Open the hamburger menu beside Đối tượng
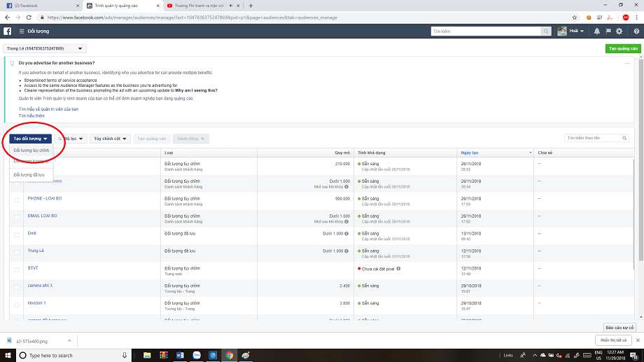Screen dimensions: 644x362 [20, 32]
